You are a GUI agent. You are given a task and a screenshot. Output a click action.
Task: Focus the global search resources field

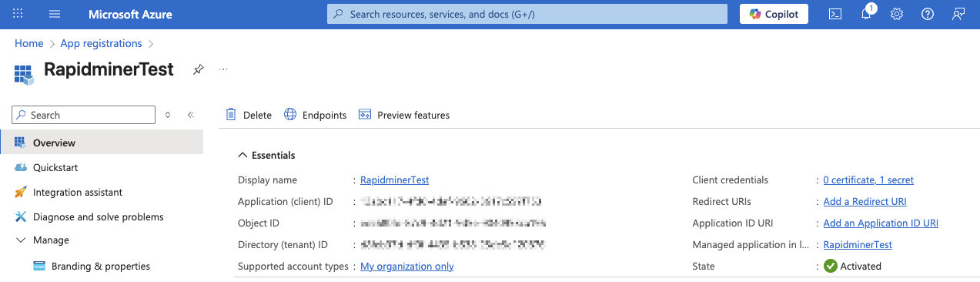coord(527,15)
